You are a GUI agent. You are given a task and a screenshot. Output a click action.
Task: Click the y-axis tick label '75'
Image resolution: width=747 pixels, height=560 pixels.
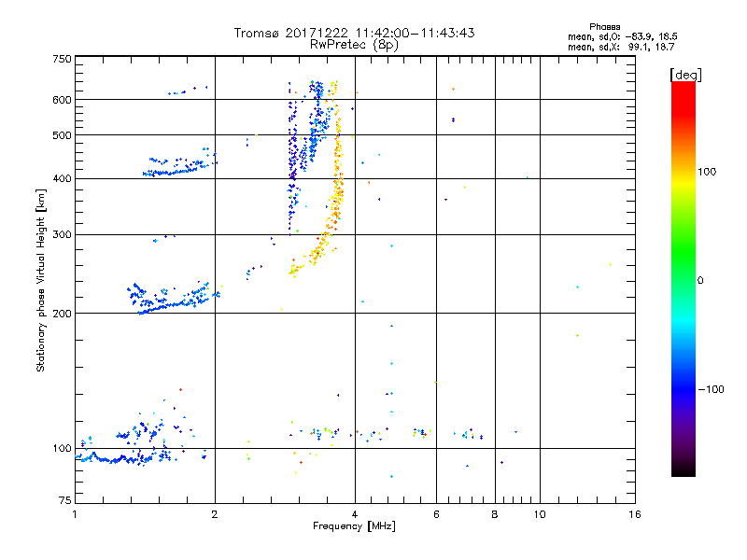(x=65, y=500)
